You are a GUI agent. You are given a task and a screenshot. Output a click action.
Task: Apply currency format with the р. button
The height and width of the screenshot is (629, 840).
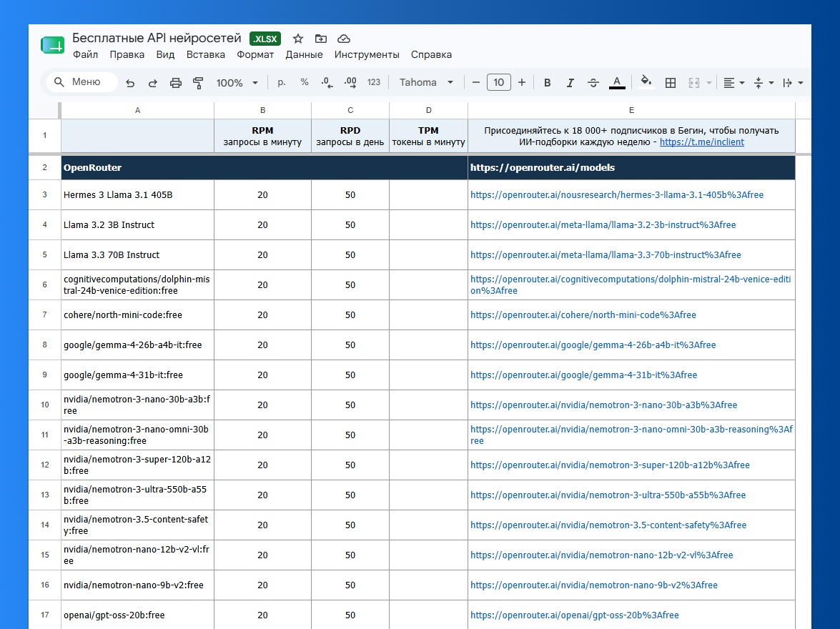281,82
